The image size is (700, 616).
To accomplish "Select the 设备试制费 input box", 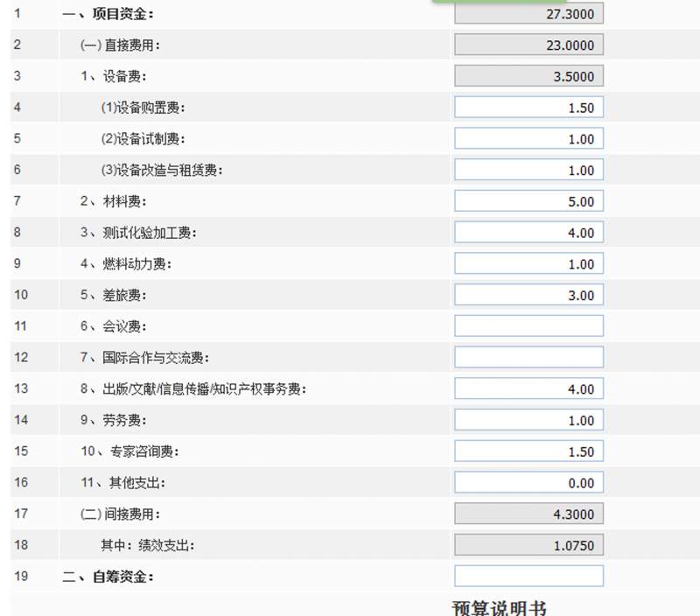I will click(x=529, y=138).
